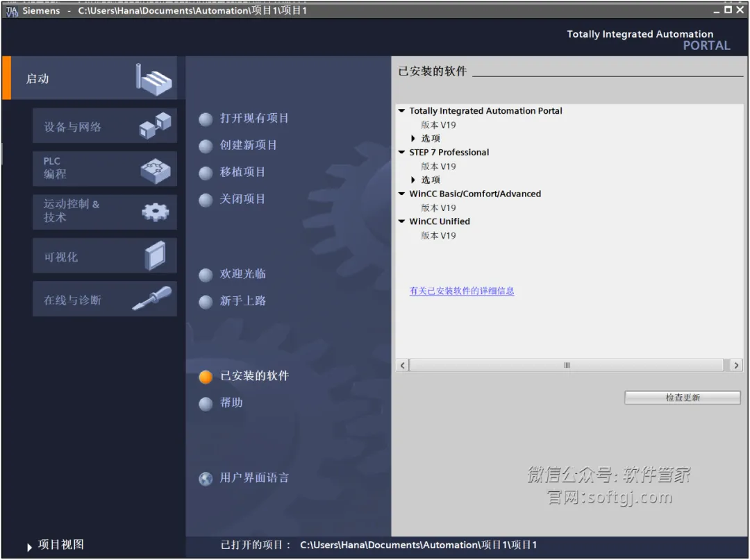Click the bullet next to 欢迎光临
This screenshot has width=750, height=560.
pos(206,275)
